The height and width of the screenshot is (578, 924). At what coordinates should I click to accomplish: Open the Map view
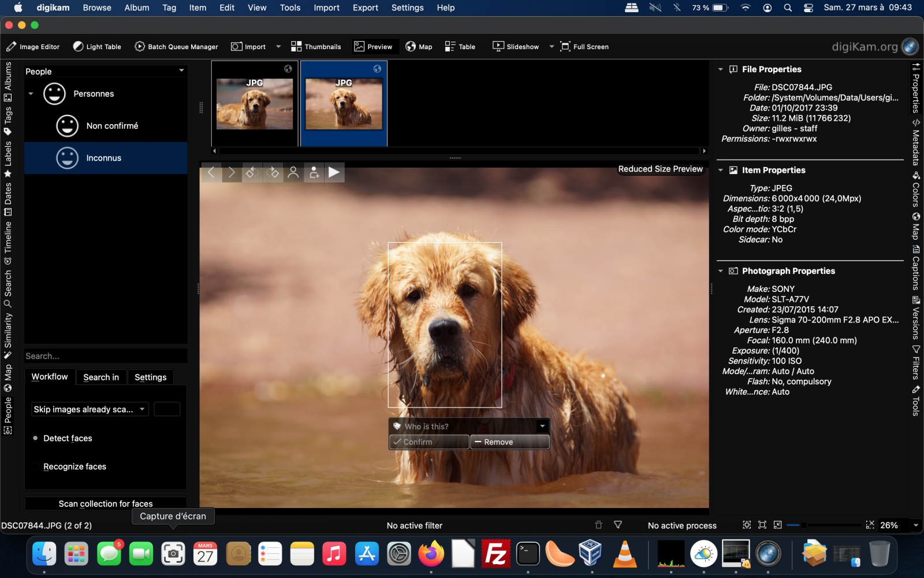(x=419, y=46)
